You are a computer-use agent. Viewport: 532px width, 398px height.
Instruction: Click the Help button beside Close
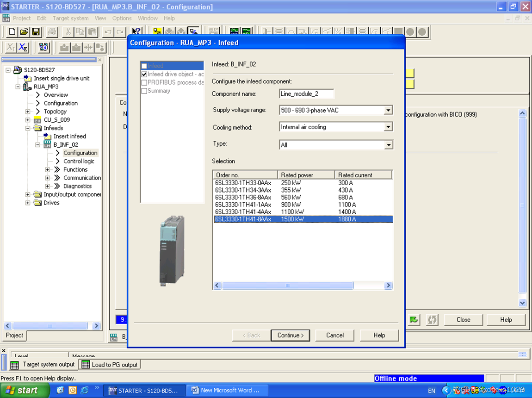coord(506,320)
